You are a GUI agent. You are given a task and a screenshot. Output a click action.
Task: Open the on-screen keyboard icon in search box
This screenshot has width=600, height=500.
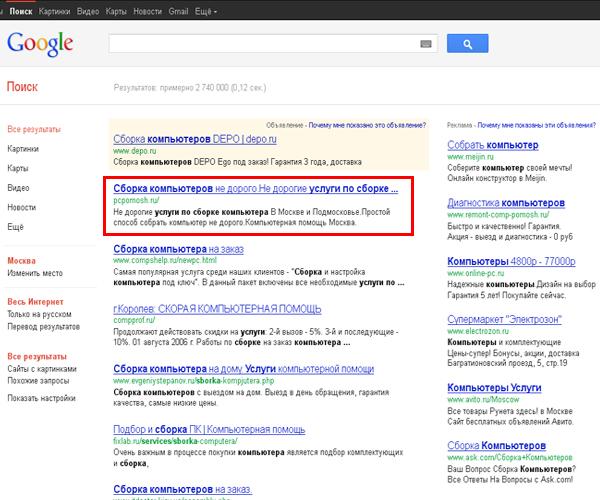point(426,44)
